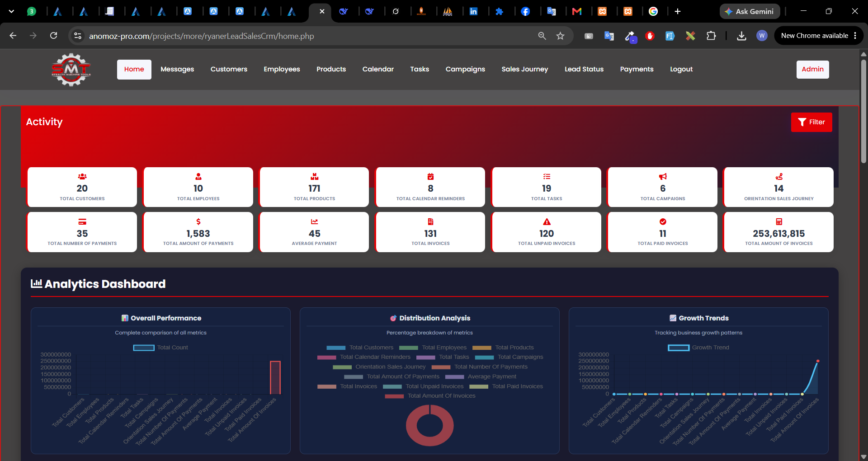Screen dimensions: 868x461
Task: Toggle Total Customers legend in Distribution Analysis
Action: click(x=360, y=348)
